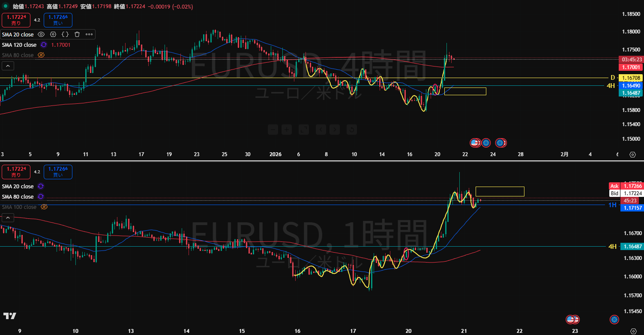Collapse the indicator legend in the top chart

click(7, 66)
